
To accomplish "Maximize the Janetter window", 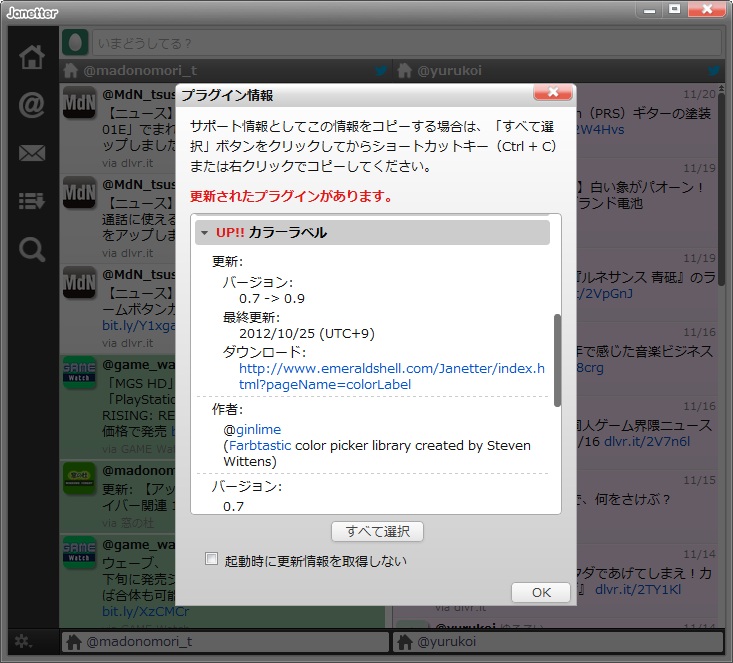I will pos(675,10).
